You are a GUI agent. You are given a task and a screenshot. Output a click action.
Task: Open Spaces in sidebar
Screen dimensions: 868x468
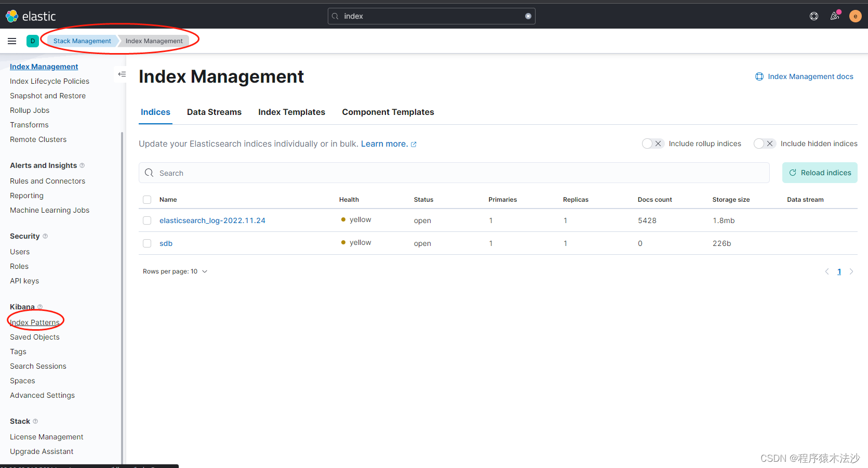[22, 381]
